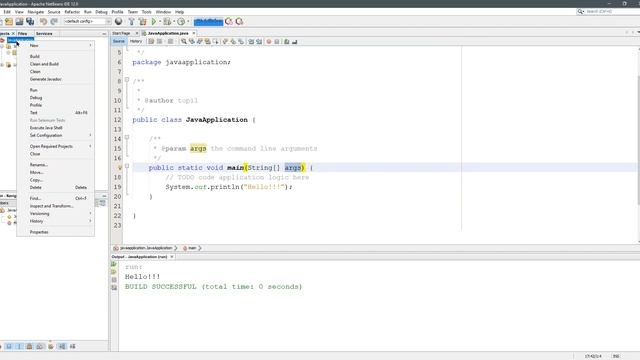This screenshot has width=640, height=360.
Task: Toggle the code fold on main method line
Action: [x=127, y=166]
